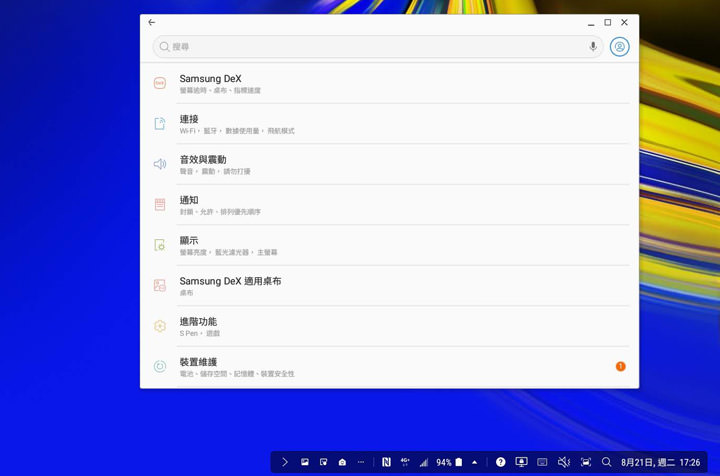
Task: Open the Samsung DeX settings icon
Action: [x=160, y=83]
